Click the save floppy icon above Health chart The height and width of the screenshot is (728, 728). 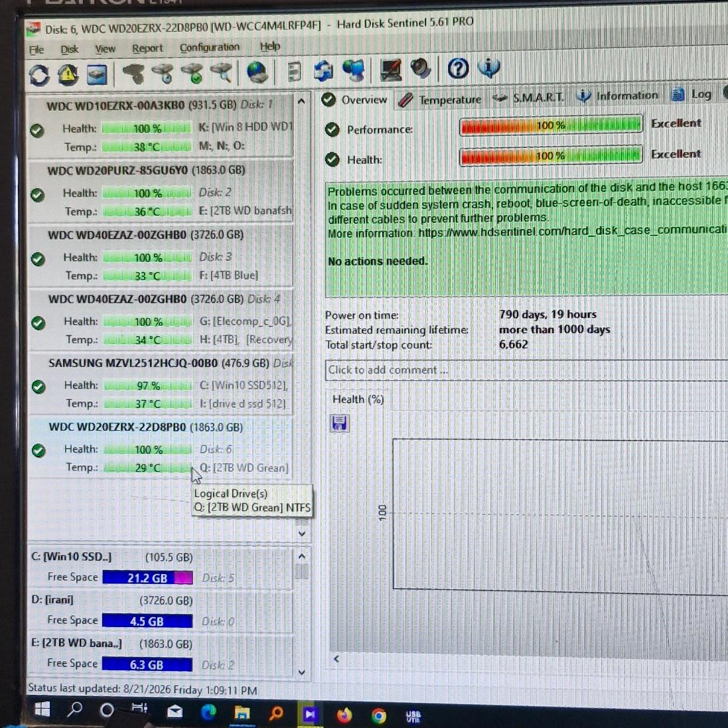click(x=340, y=423)
